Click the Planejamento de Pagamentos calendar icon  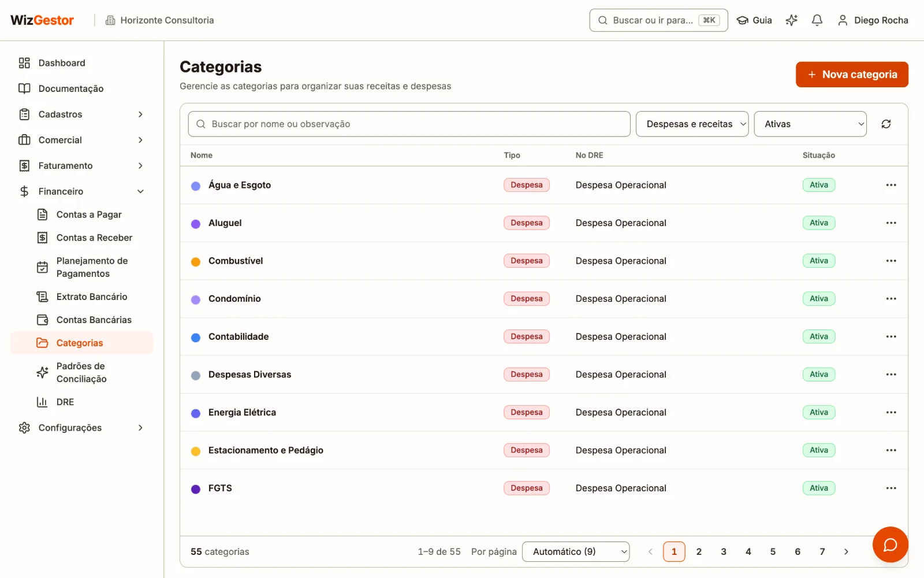pyautogui.click(x=42, y=267)
